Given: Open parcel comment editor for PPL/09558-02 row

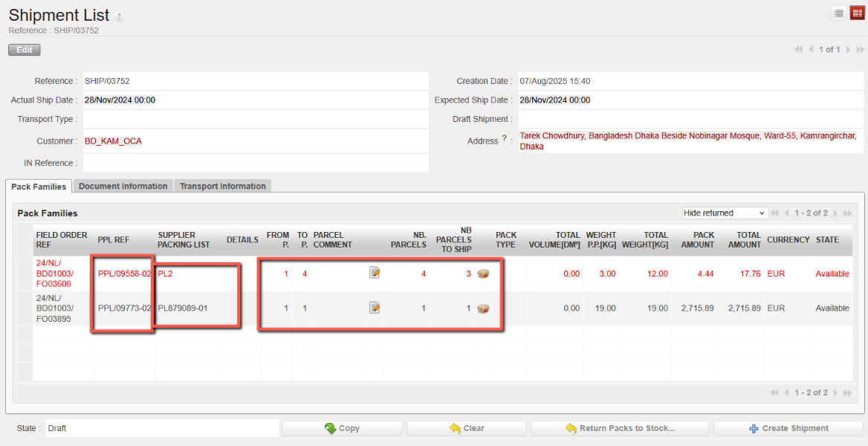Looking at the screenshot, I should tap(375, 273).
